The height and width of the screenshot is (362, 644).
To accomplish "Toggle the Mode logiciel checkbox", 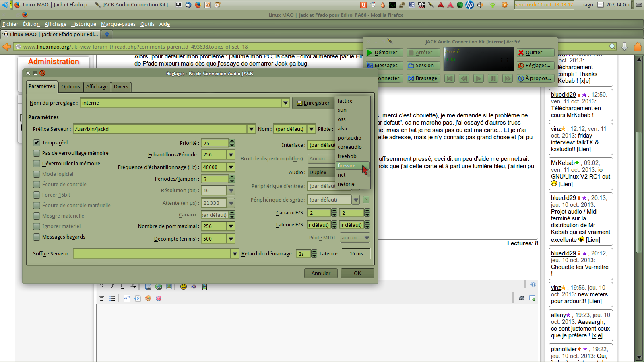I will tap(37, 174).
